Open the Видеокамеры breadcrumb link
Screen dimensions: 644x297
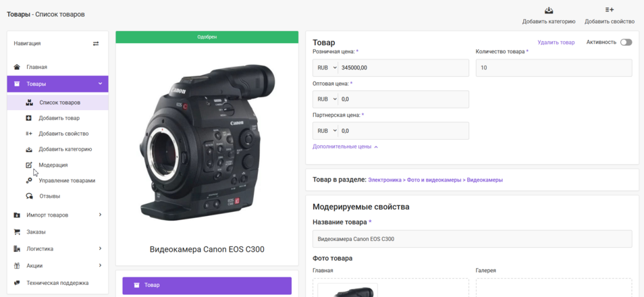[x=485, y=180]
